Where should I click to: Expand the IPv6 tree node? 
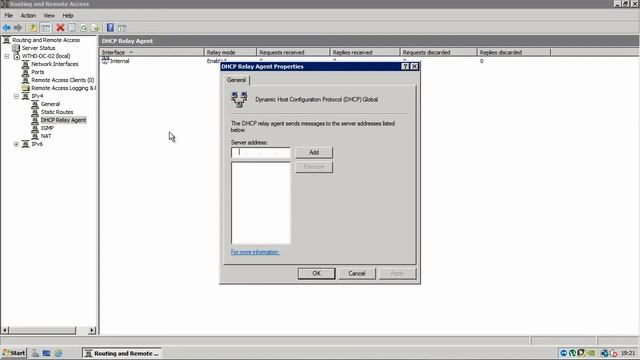coord(16,144)
